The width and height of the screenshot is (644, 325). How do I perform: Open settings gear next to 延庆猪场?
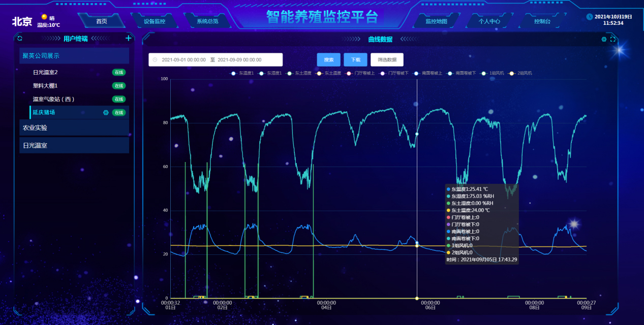tap(106, 112)
